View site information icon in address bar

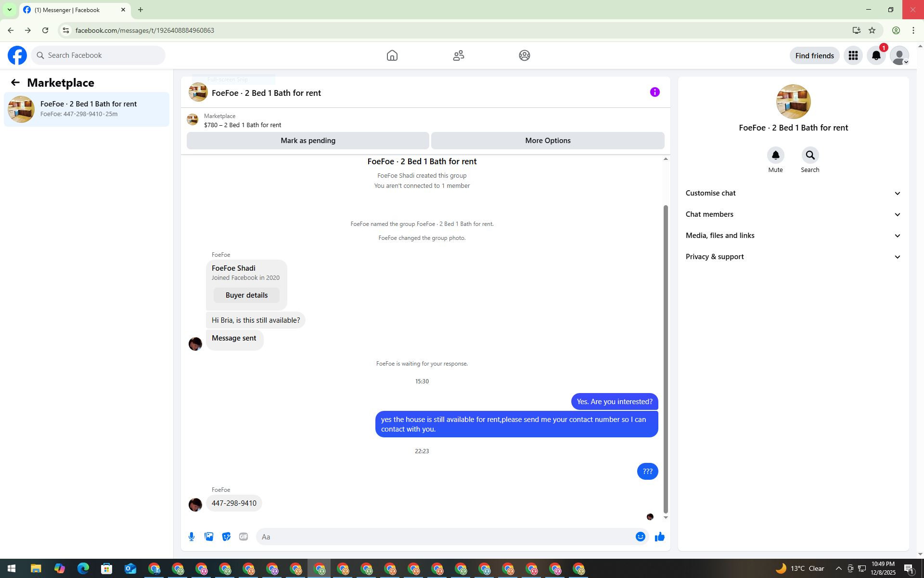[66, 30]
